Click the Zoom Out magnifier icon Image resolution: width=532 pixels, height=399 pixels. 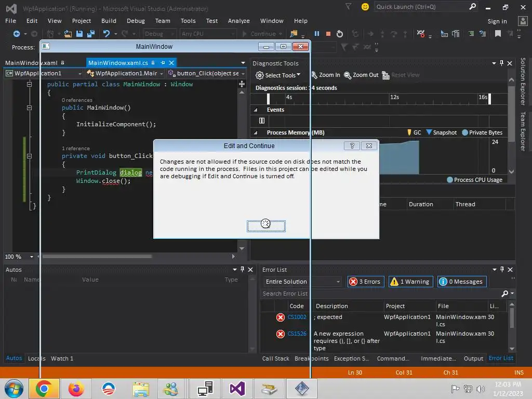(x=348, y=75)
